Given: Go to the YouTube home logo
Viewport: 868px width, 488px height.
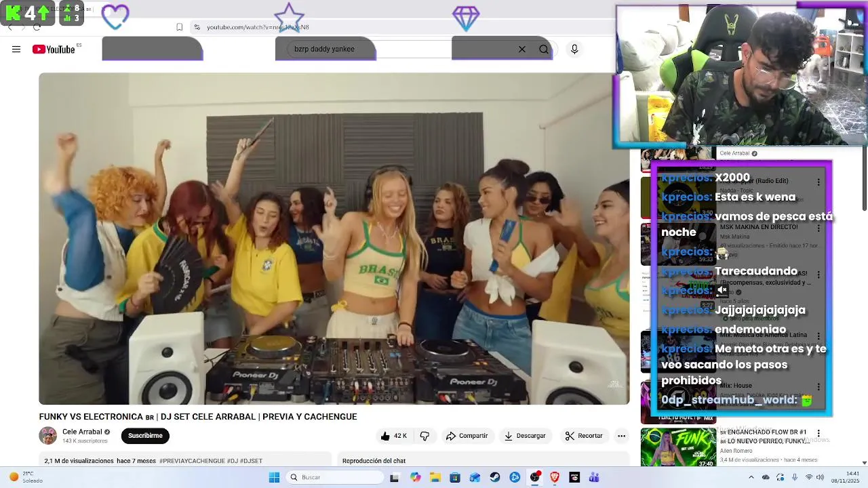Looking at the screenshot, I should tap(54, 49).
